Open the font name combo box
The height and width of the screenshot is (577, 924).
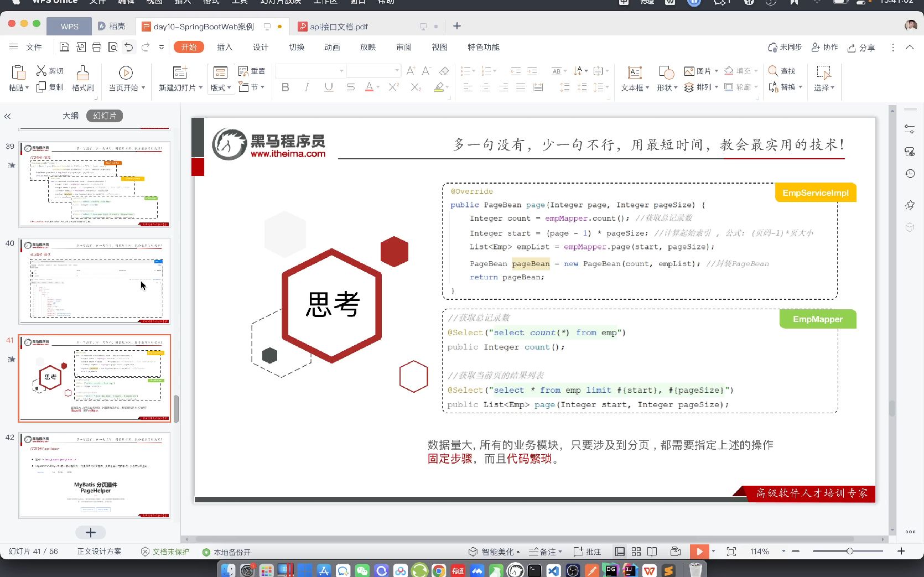(310, 71)
